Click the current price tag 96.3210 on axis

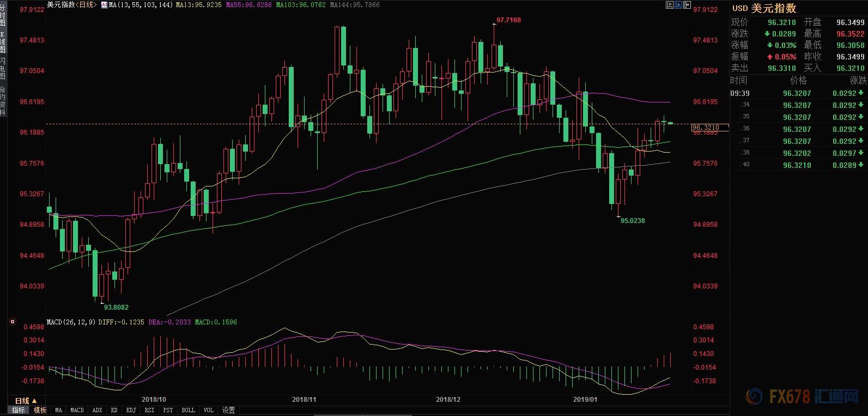tap(709, 128)
